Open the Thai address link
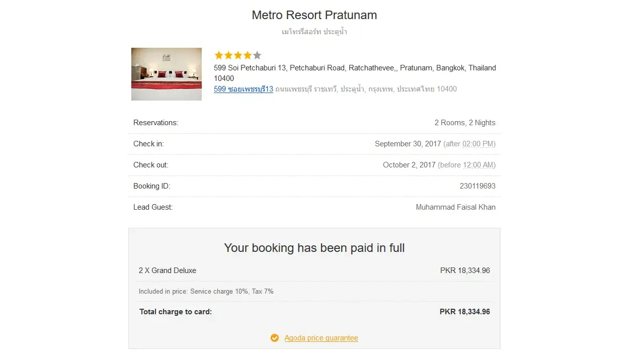This screenshot has height=357, width=644. coord(244,89)
